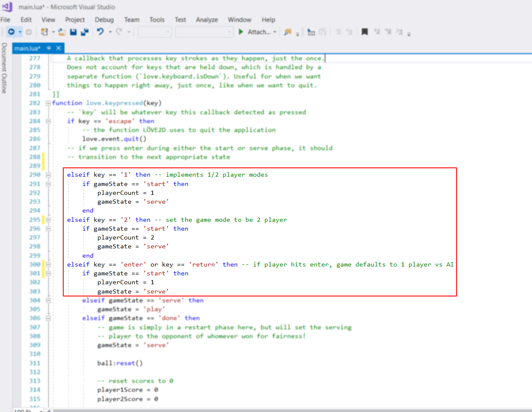This screenshot has height=412, width=532.
Task: Toggle a bookmark on the current line
Action: [365, 32]
